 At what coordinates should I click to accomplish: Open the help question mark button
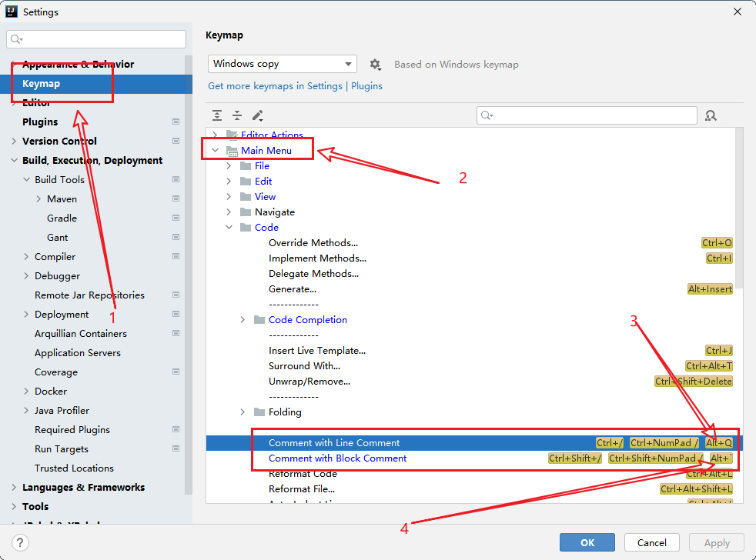22,542
